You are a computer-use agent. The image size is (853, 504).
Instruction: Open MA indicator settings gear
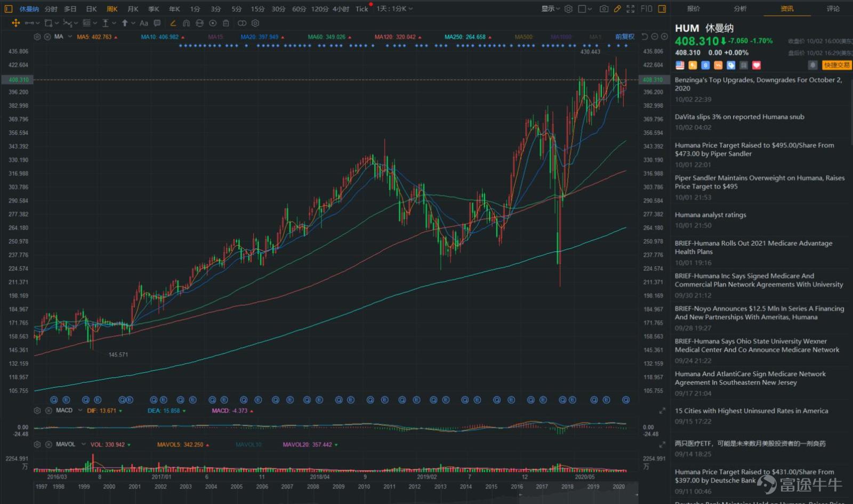point(37,37)
